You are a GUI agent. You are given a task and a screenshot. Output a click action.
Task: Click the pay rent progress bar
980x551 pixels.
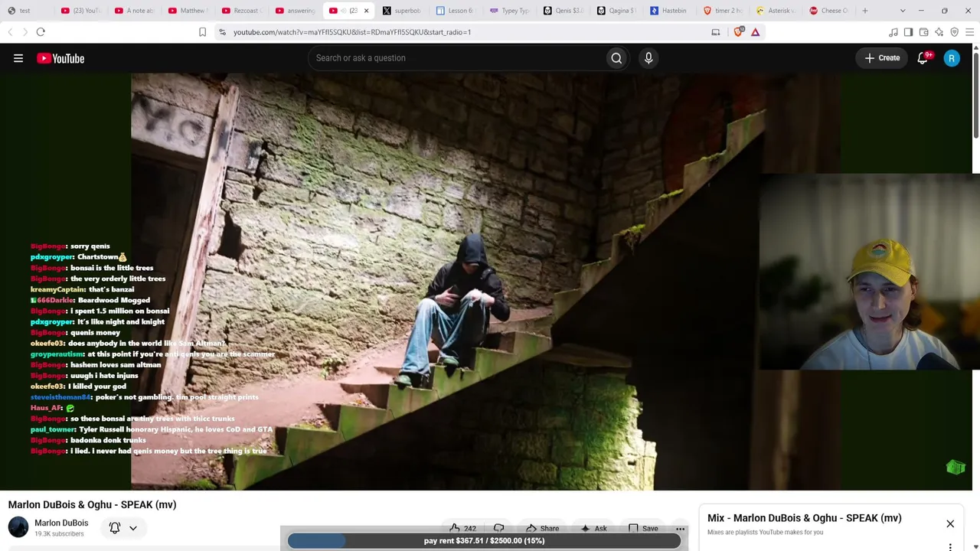484,541
